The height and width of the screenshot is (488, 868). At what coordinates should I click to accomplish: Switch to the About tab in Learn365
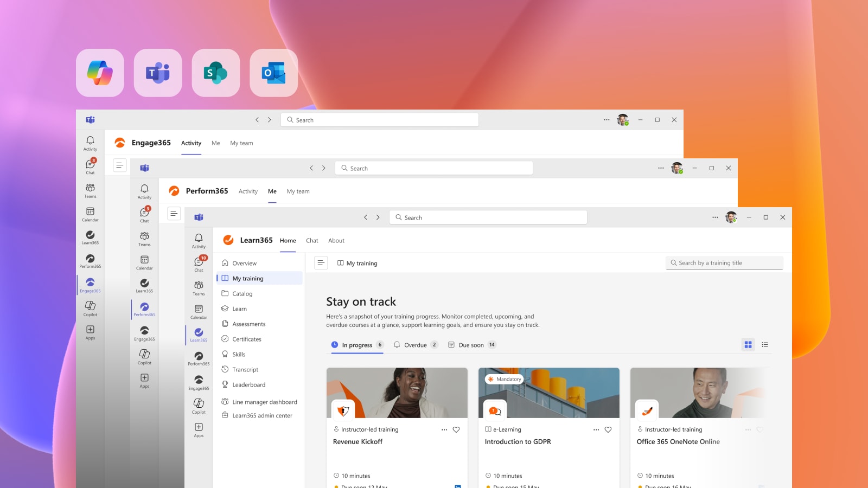point(336,240)
